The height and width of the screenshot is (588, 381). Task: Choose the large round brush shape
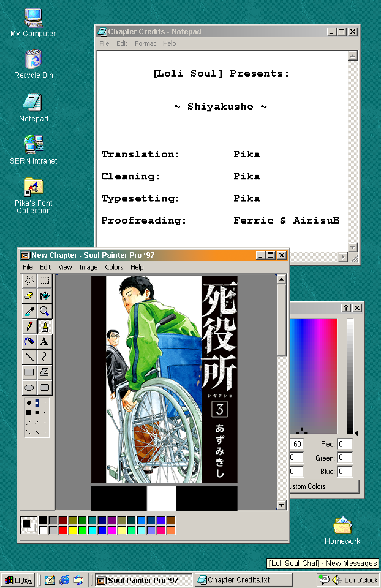click(x=29, y=403)
